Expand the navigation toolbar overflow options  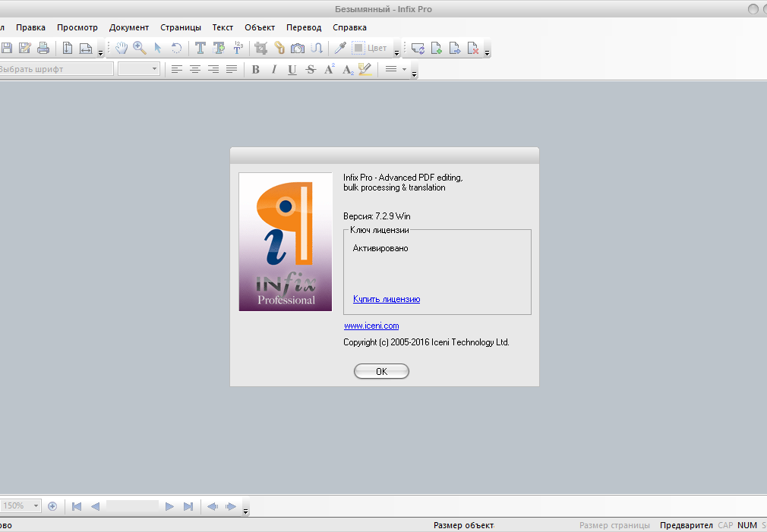pos(245,511)
